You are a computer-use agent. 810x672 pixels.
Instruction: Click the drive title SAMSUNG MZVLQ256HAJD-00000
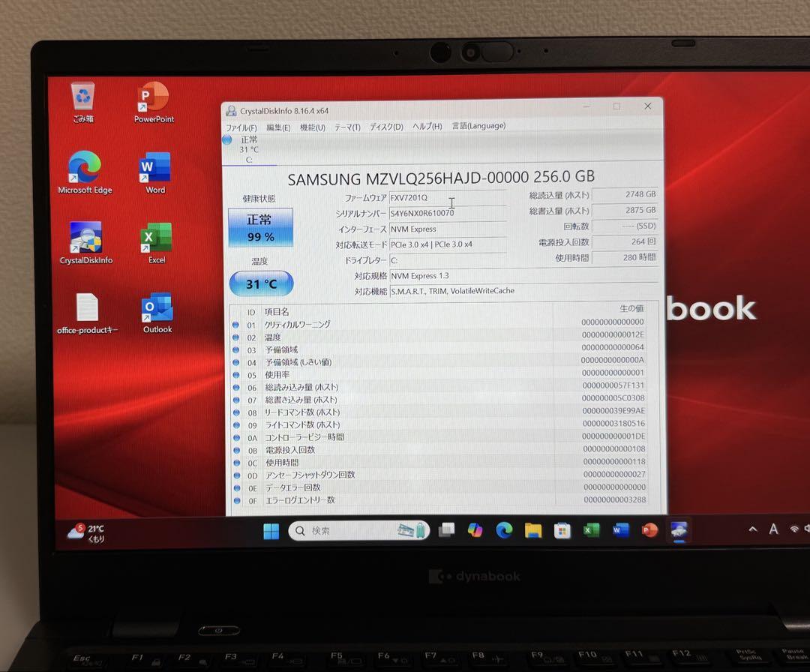(408, 178)
